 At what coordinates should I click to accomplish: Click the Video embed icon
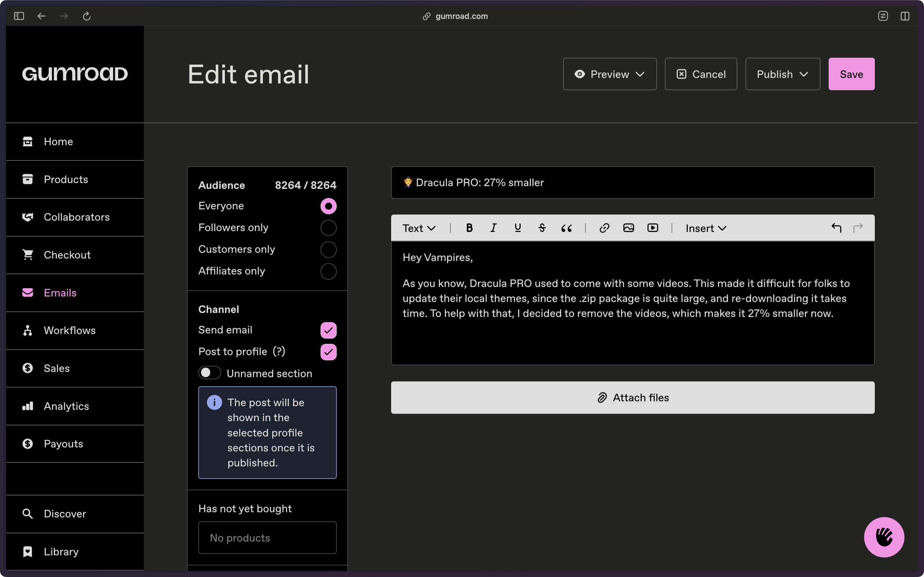(652, 228)
